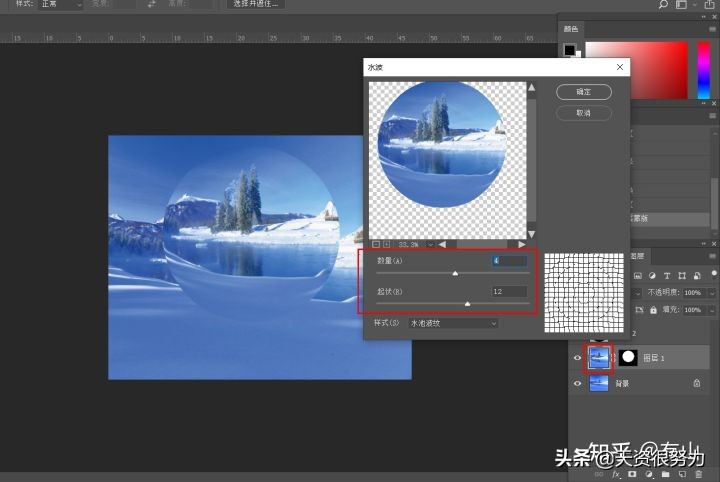Close the 水波 dialog with X
This screenshot has height=482, width=720.
620,67
